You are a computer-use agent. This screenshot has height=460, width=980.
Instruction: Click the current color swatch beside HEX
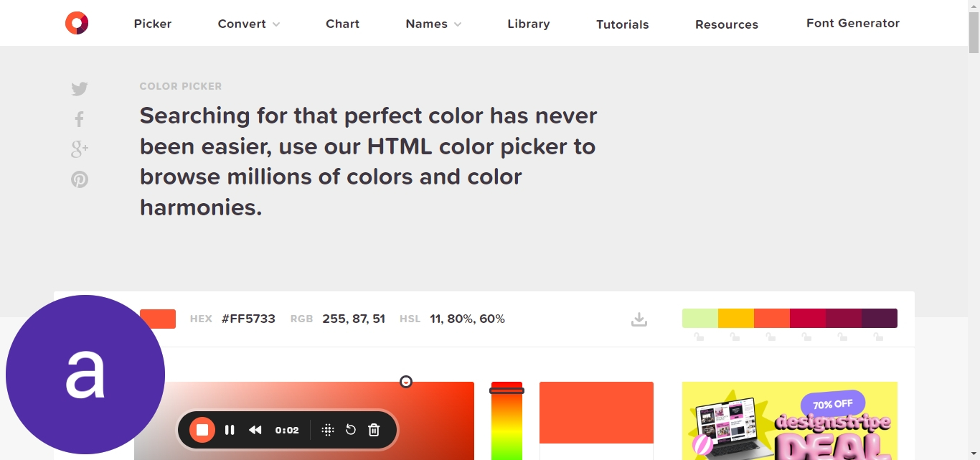[x=158, y=319]
